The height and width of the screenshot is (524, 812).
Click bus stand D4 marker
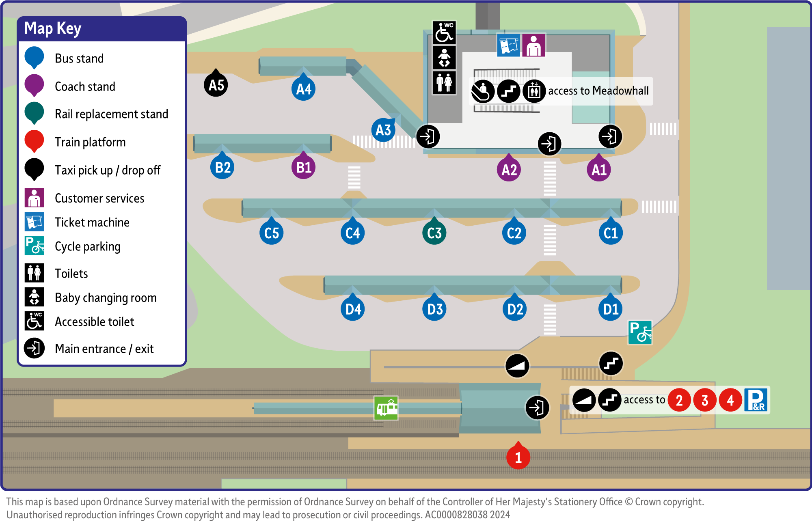pyautogui.click(x=353, y=308)
